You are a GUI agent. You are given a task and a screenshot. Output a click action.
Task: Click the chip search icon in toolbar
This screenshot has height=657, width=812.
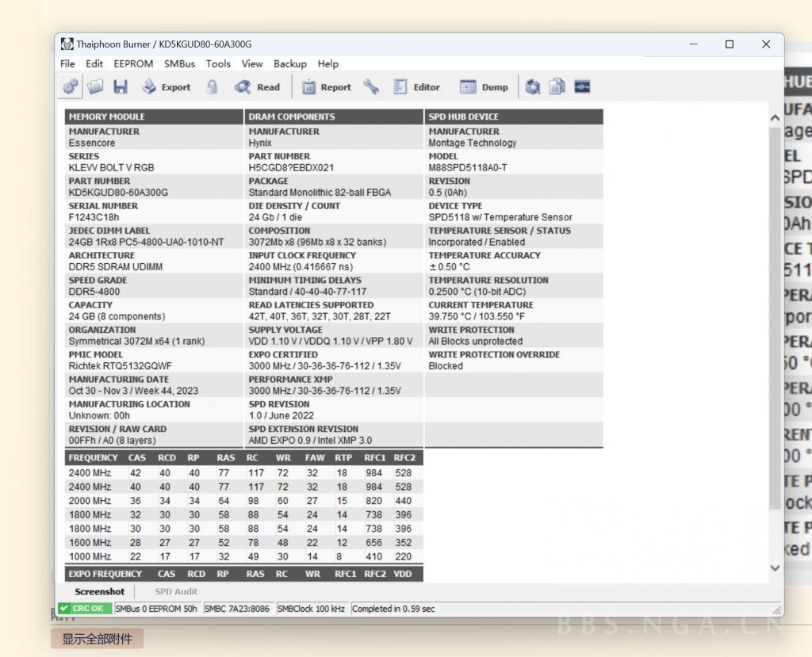(x=533, y=87)
